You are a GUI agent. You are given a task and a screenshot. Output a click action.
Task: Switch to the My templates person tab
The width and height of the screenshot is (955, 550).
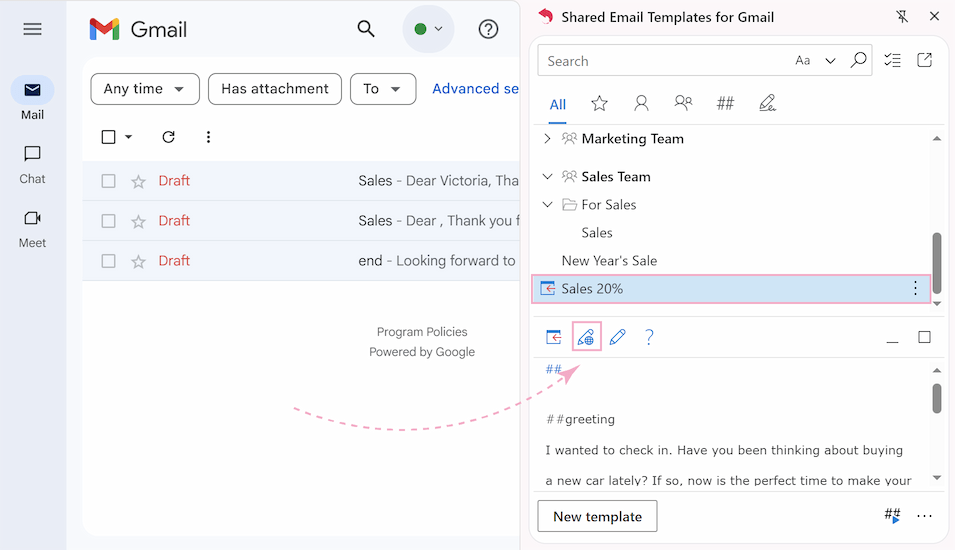point(641,104)
